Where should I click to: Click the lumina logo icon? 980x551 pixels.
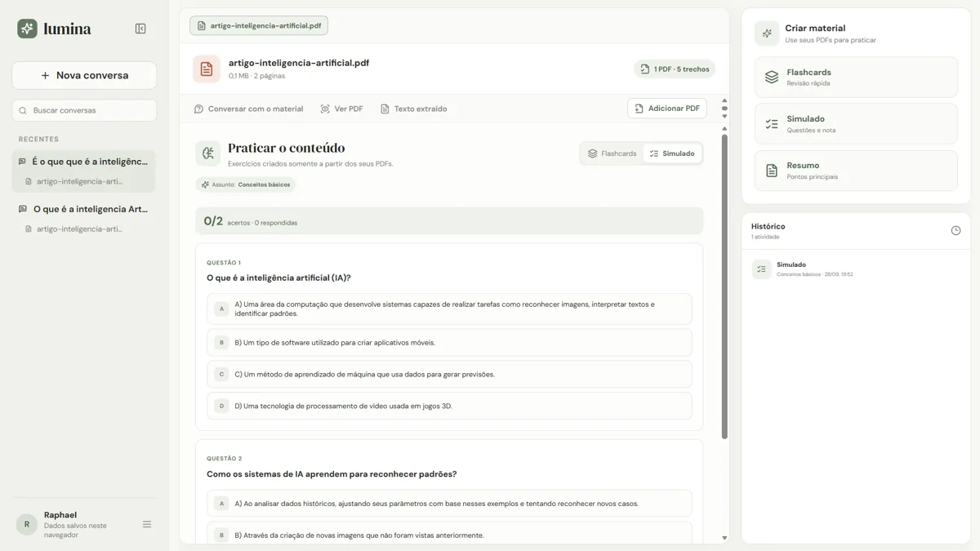click(27, 29)
